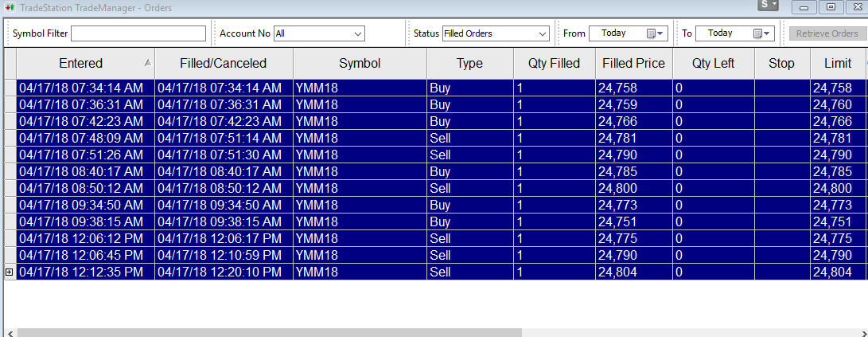Viewport: 868px width, 337px height.
Task: Select filled time 04/17/18 12:06:17 PM
Action: 220,238
